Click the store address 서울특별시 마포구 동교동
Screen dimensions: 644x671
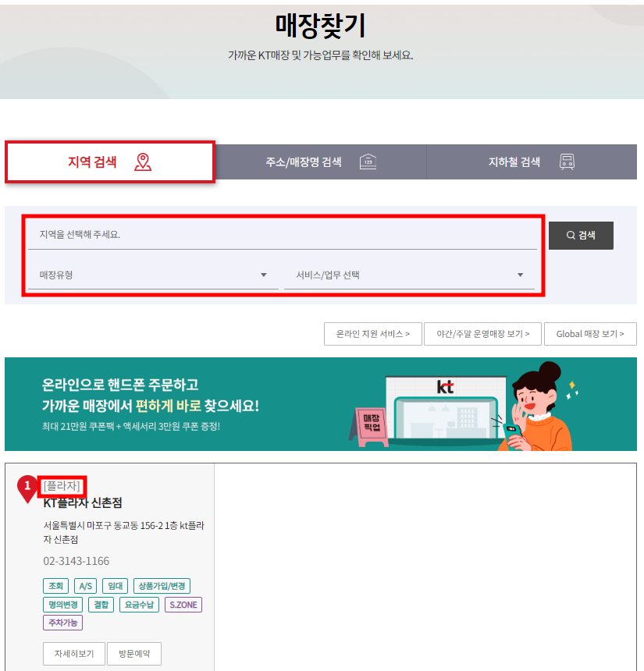point(124,532)
